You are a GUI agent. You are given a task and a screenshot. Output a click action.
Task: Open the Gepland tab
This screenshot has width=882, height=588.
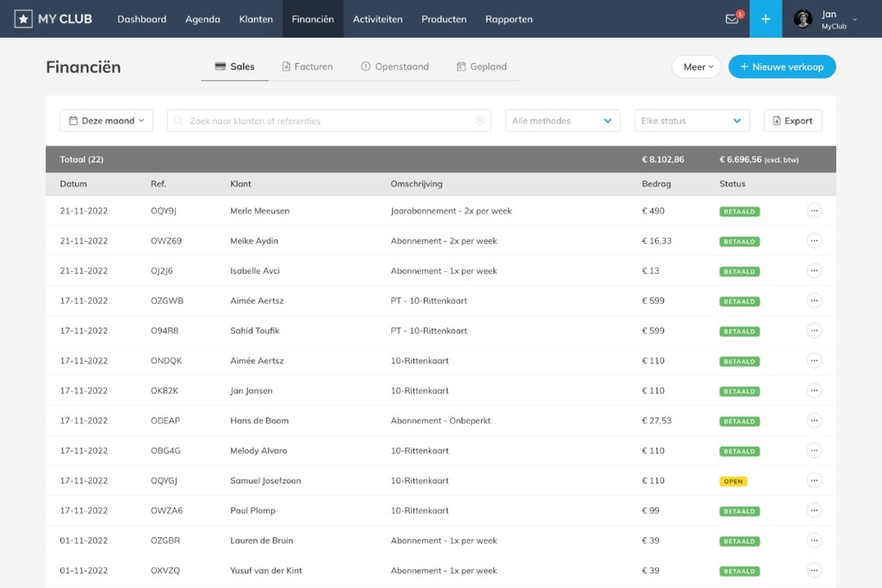[481, 65]
